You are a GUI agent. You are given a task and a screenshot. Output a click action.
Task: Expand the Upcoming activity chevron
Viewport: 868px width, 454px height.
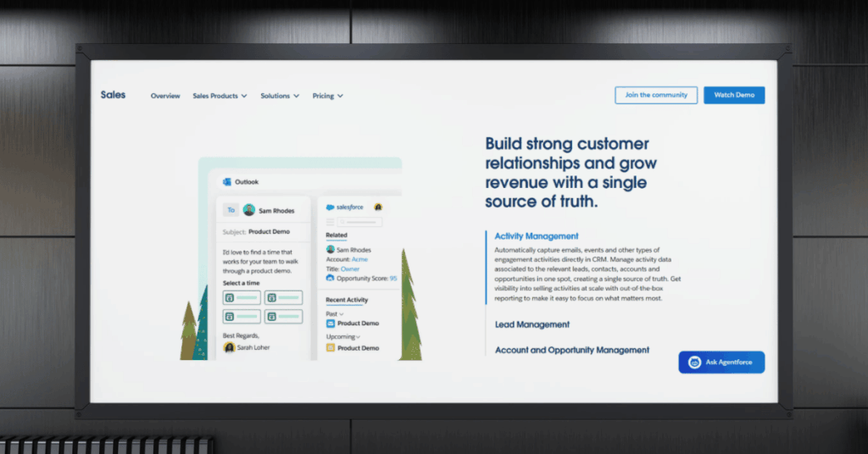coord(359,337)
